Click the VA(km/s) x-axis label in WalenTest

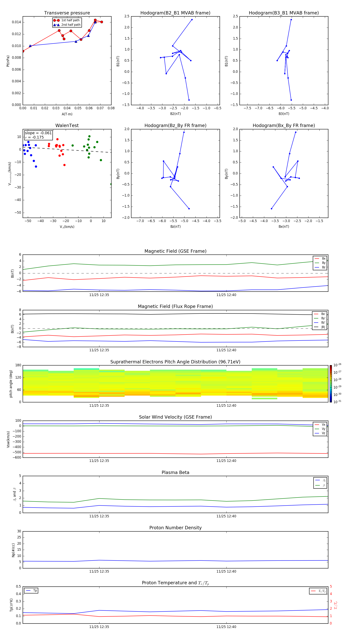coord(67,227)
